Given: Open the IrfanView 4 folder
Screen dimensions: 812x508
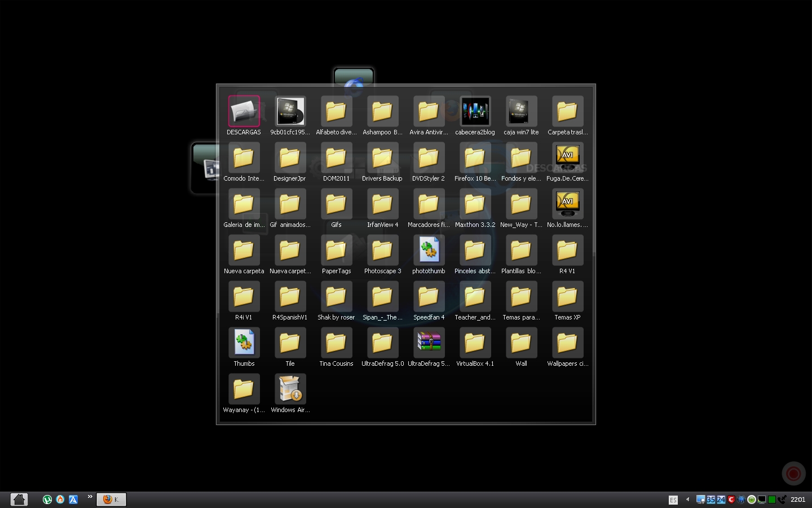Looking at the screenshot, I should [x=382, y=204].
